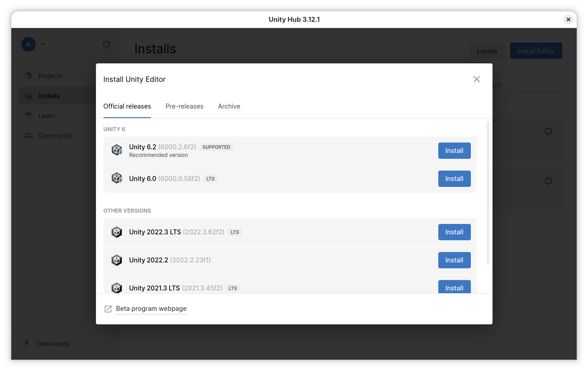Click the Downloads arrow icon
The width and height of the screenshot is (588, 371).
(x=27, y=343)
